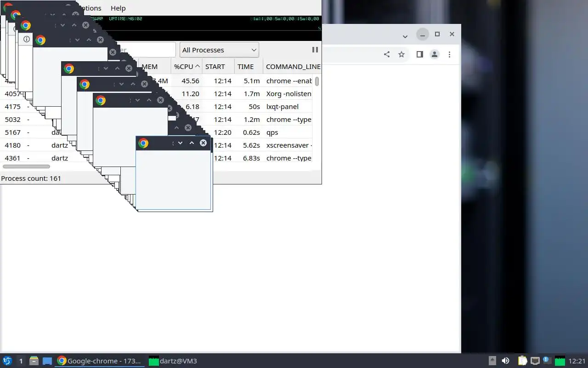Sort by the COMMAND_LINE column header
Image resolution: width=588 pixels, height=368 pixels.
pyautogui.click(x=292, y=67)
